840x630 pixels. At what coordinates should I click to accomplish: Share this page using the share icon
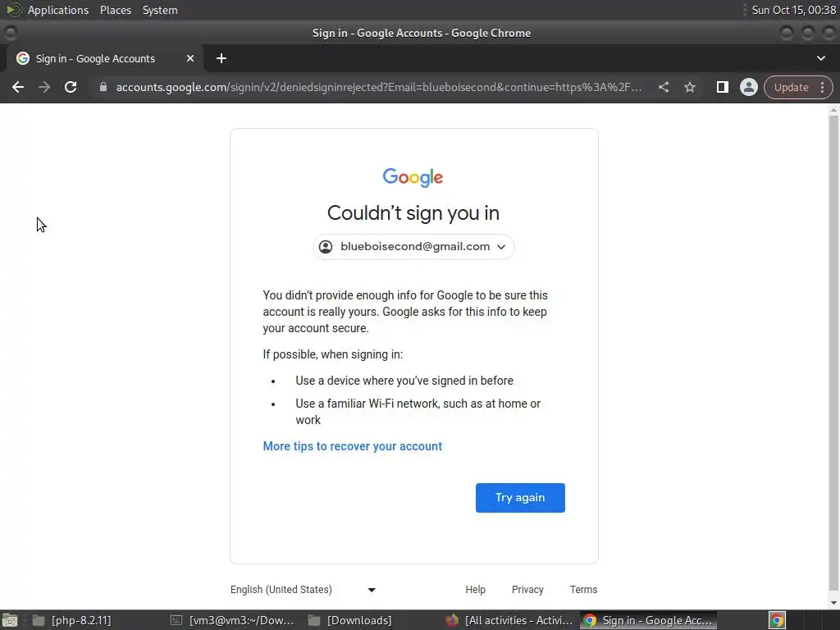[663, 87]
